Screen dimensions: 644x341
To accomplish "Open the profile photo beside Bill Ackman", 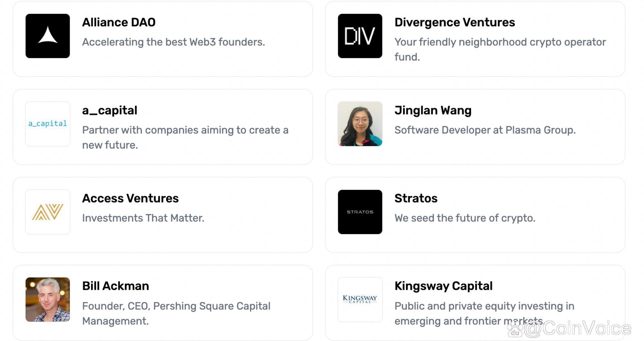I will click(x=48, y=299).
